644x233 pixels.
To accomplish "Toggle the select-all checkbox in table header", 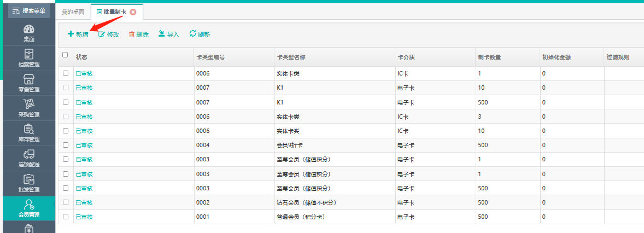I will (65, 54).
